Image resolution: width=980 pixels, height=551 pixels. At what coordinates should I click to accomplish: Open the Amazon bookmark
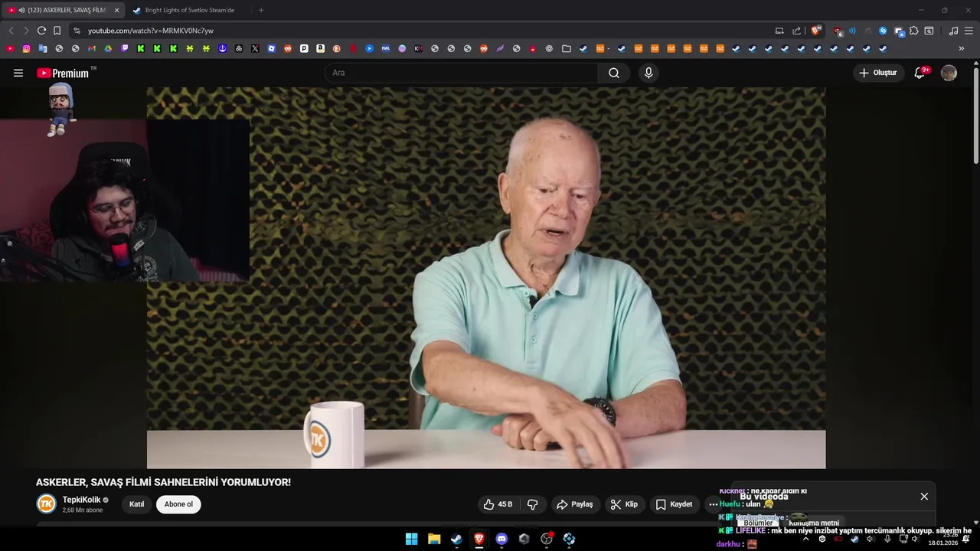pyautogui.click(x=320, y=48)
